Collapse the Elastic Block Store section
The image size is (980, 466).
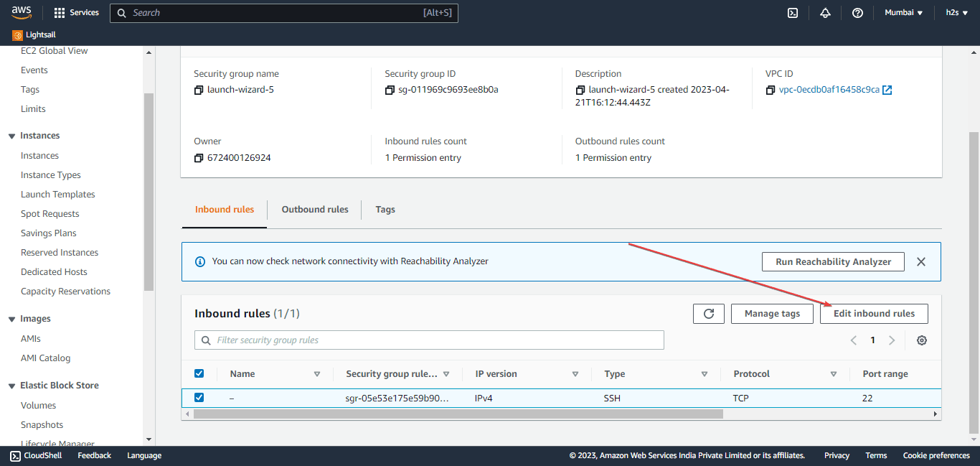(x=11, y=386)
